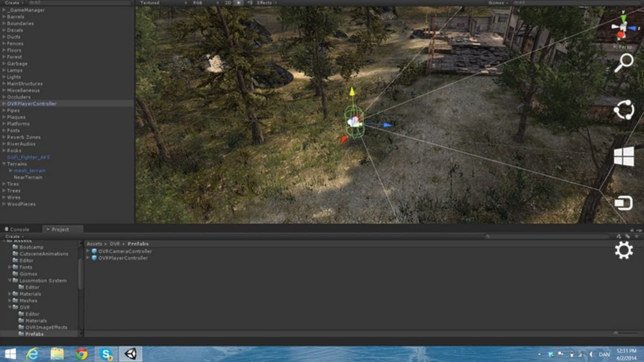
Task: Select _GameManager in the Hierarchy
Action: tap(26, 10)
